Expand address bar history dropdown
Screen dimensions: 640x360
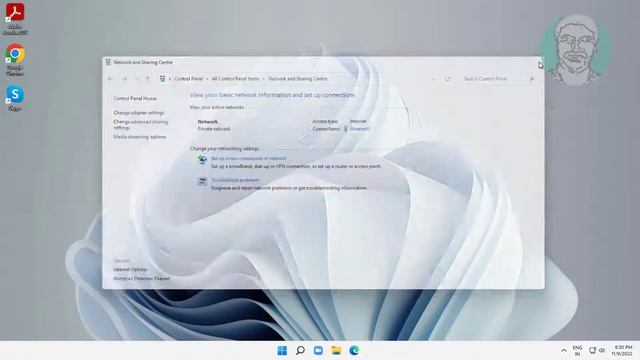[433, 79]
